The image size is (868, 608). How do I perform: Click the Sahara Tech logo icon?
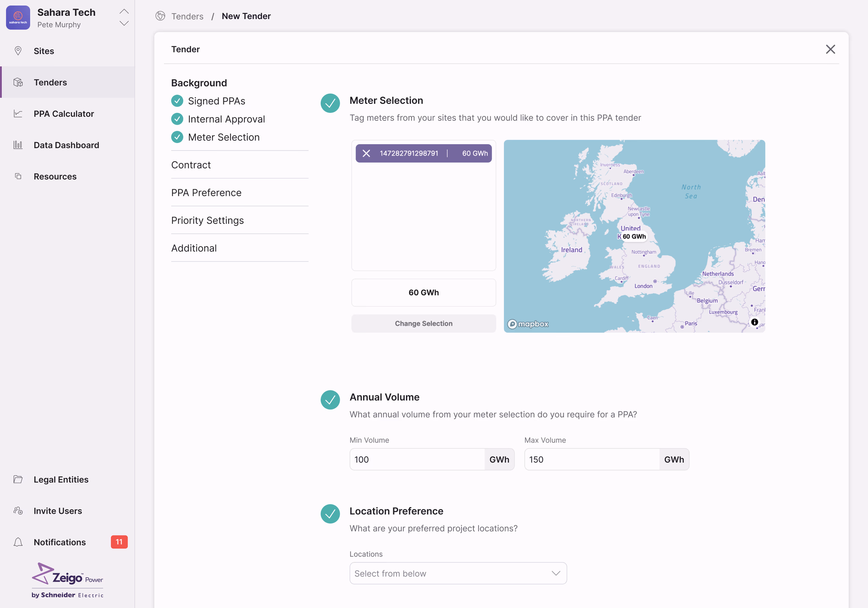18,18
